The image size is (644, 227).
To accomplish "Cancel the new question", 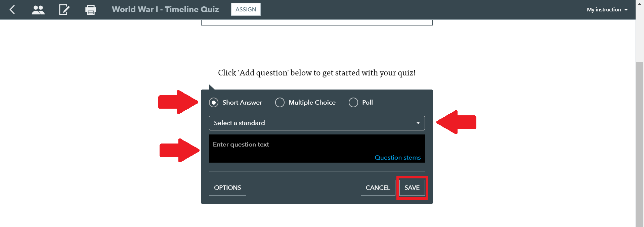I will 378,188.
